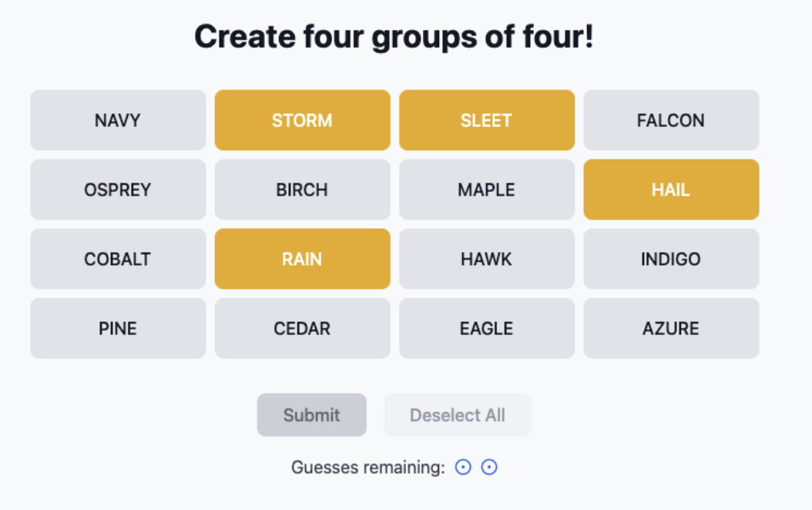Select the BIRCH word tile
812x510 pixels.
[x=303, y=190]
